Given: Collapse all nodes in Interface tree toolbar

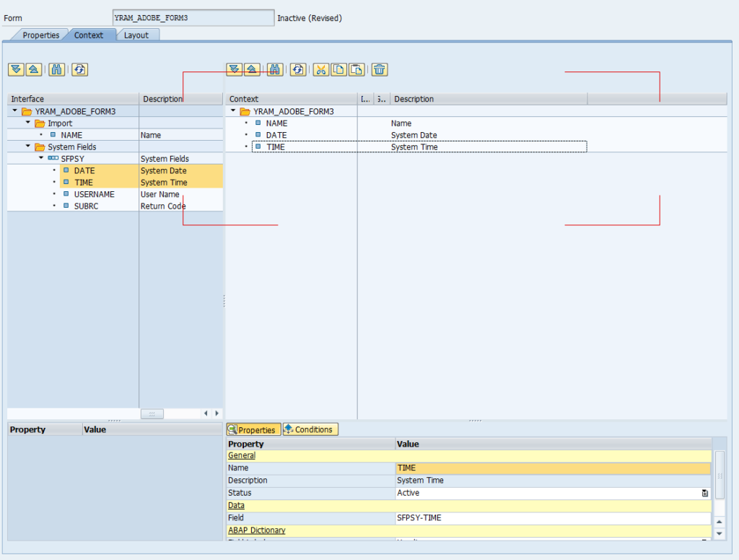Looking at the screenshot, I should tap(34, 70).
